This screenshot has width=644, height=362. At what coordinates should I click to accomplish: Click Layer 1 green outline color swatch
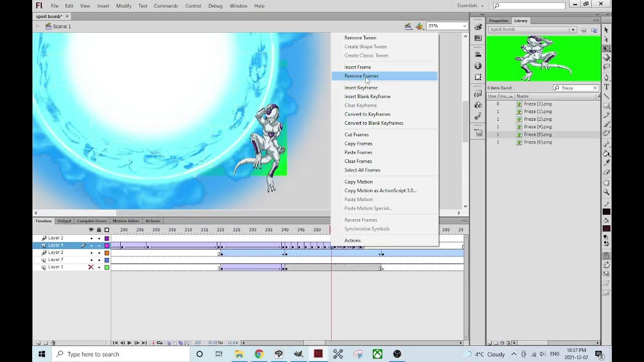click(x=107, y=267)
